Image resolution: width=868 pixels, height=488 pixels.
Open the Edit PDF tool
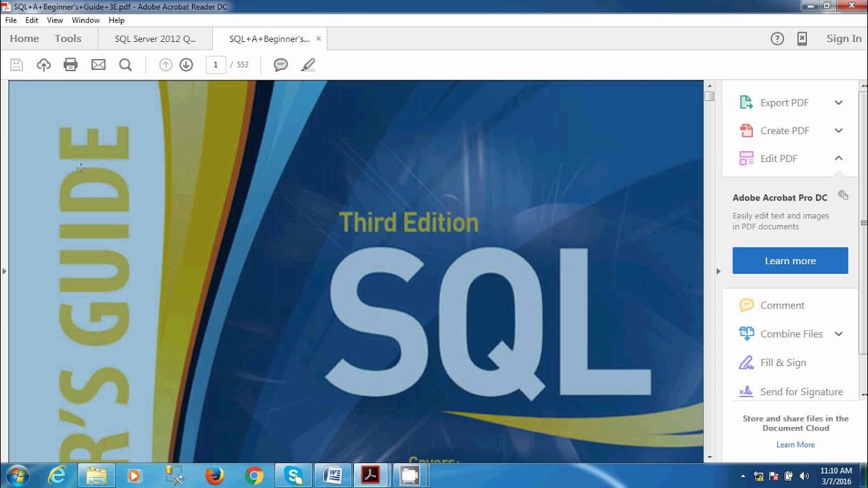pos(778,159)
